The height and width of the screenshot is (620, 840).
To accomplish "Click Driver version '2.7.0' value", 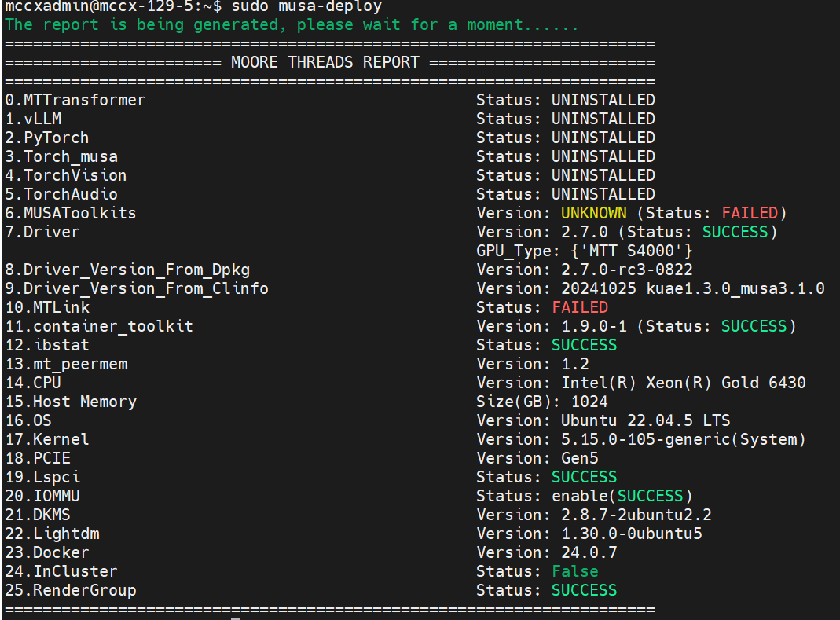I will pyautogui.click(x=585, y=232).
